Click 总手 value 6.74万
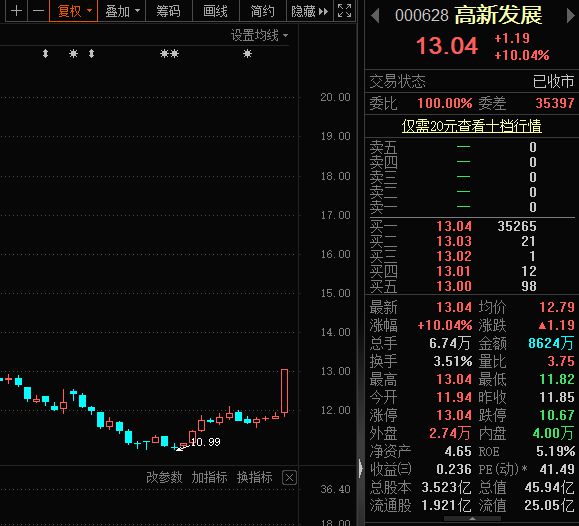Viewport: 579px width, 526px height. (x=450, y=344)
